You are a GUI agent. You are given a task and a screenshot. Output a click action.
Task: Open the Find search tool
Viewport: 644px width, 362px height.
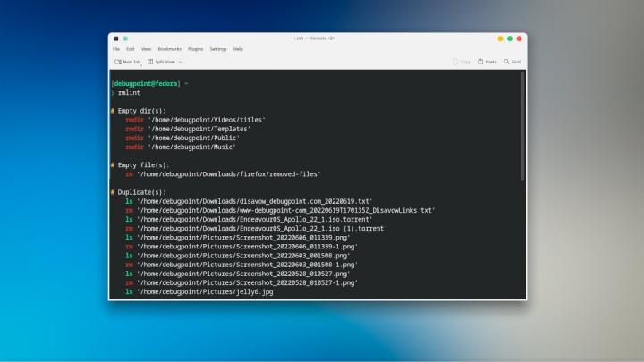[x=513, y=62]
